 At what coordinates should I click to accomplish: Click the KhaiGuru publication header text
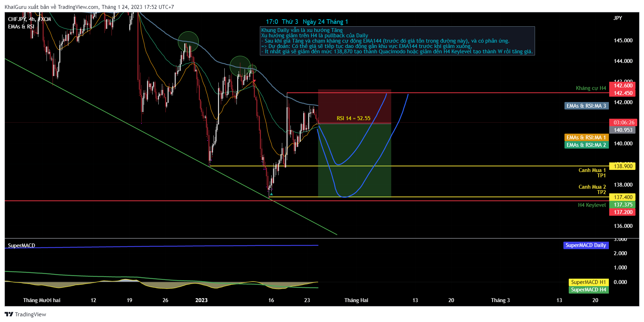coord(89,7)
